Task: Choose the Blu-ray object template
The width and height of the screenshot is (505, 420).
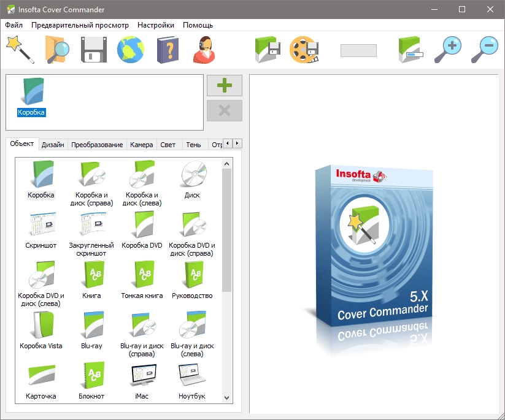Action: click(91, 331)
